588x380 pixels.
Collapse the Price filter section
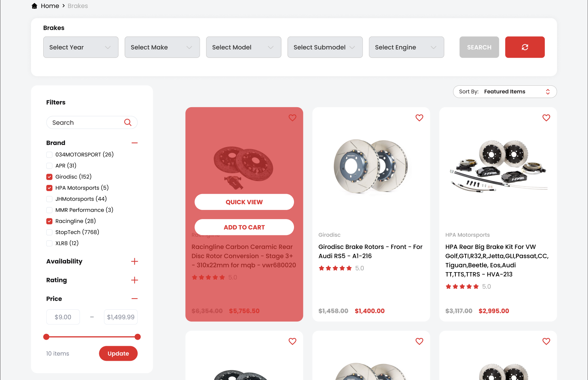point(134,299)
